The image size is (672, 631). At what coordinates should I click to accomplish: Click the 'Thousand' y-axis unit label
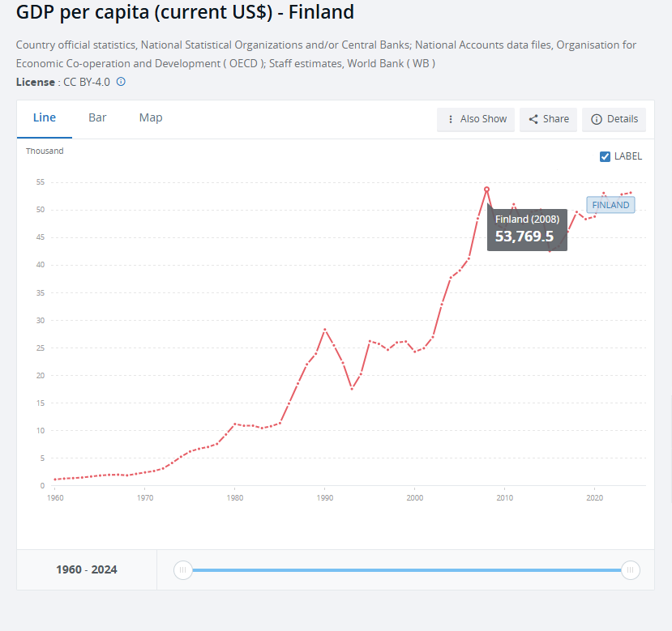click(45, 151)
